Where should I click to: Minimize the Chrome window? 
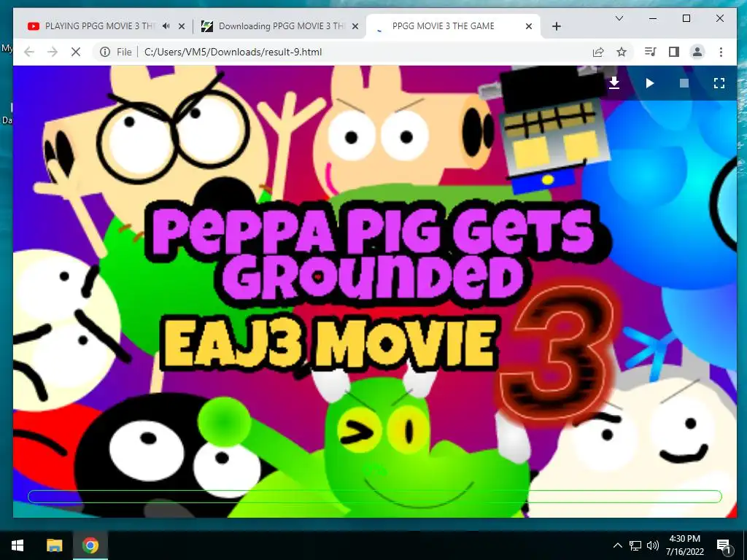pos(653,18)
